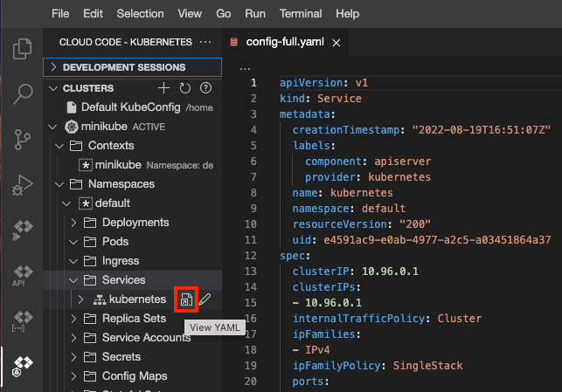Open the Cloud APIs activity bar icon

pyautogui.click(x=22, y=276)
